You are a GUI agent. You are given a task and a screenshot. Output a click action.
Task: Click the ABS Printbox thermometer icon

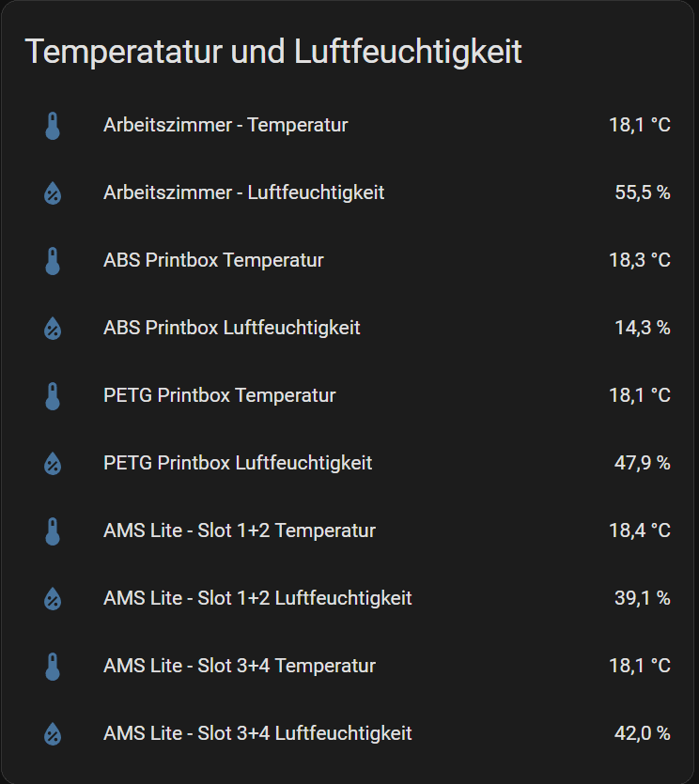point(53,261)
